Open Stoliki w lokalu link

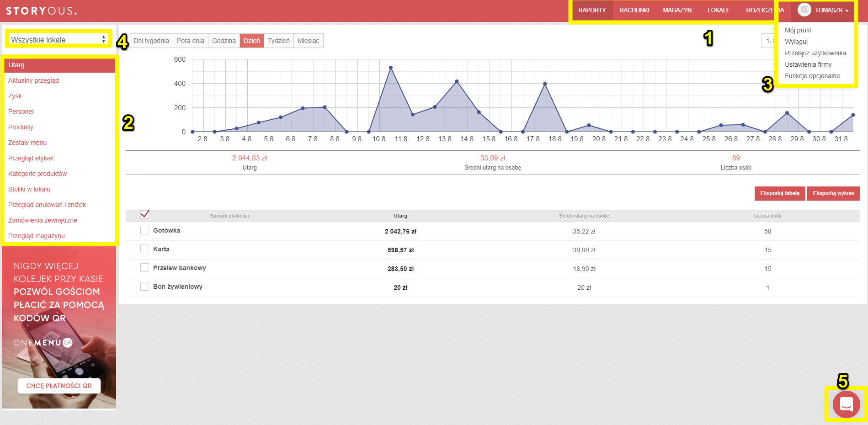click(x=29, y=189)
